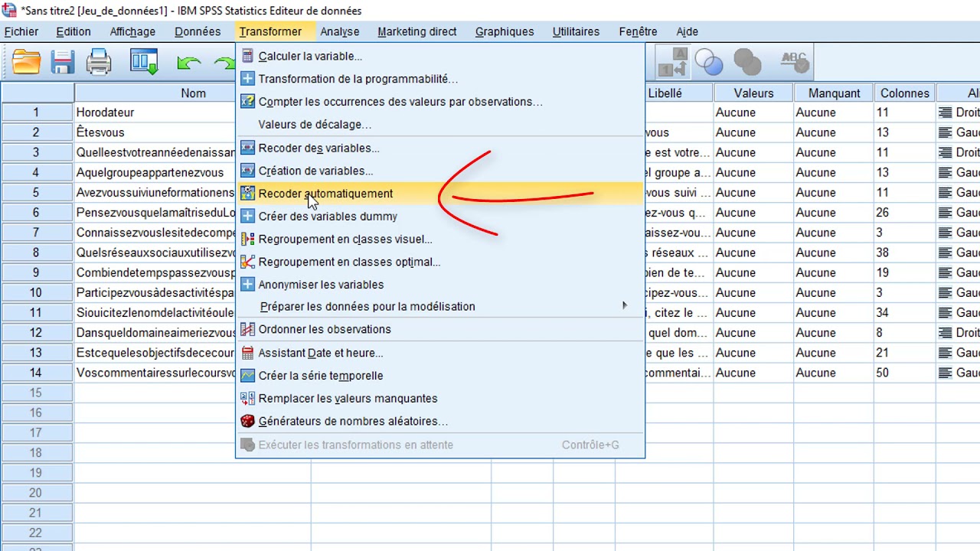Open Générateurs de nombres aléatoires
This screenshot has height=551, width=980.
tap(439, 421)
